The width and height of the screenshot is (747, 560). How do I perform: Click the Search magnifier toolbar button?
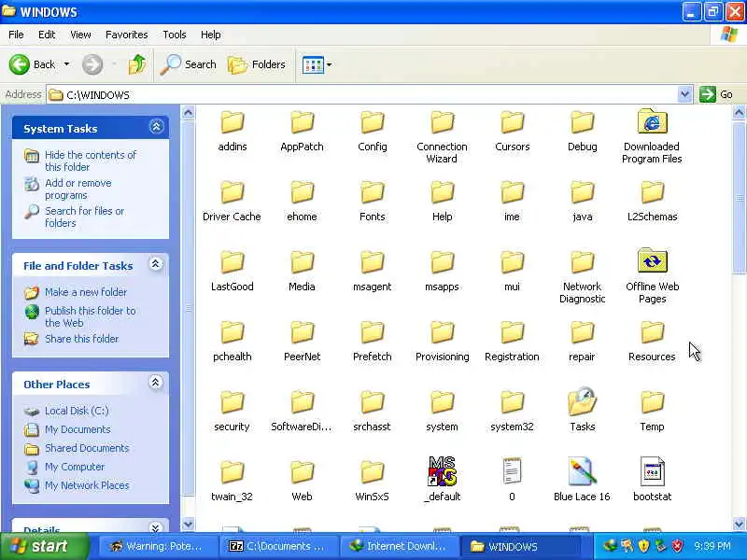click(189, 64)
